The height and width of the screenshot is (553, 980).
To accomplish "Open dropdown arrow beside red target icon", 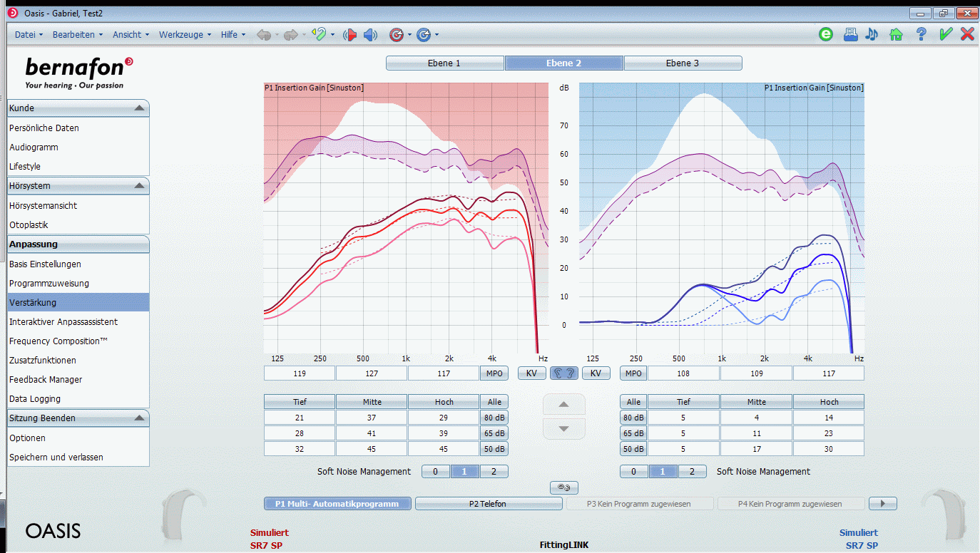I will [x=409, y=35].
